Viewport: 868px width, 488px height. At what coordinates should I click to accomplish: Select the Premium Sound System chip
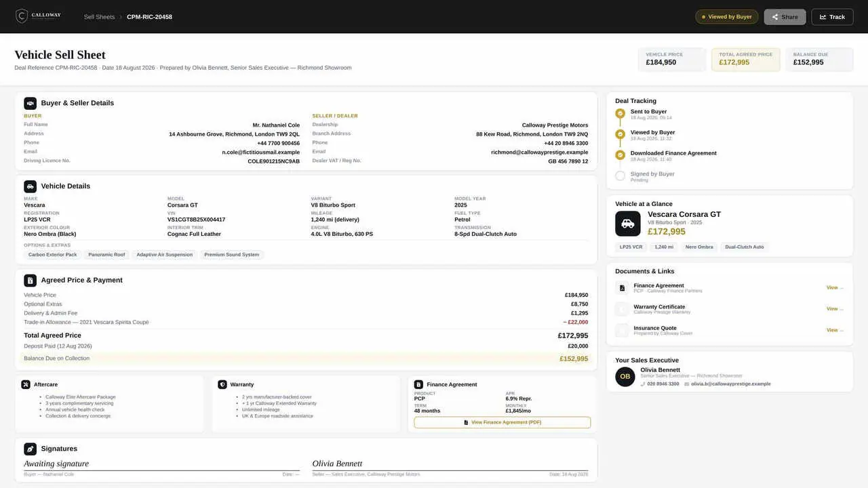click(232, 255)
